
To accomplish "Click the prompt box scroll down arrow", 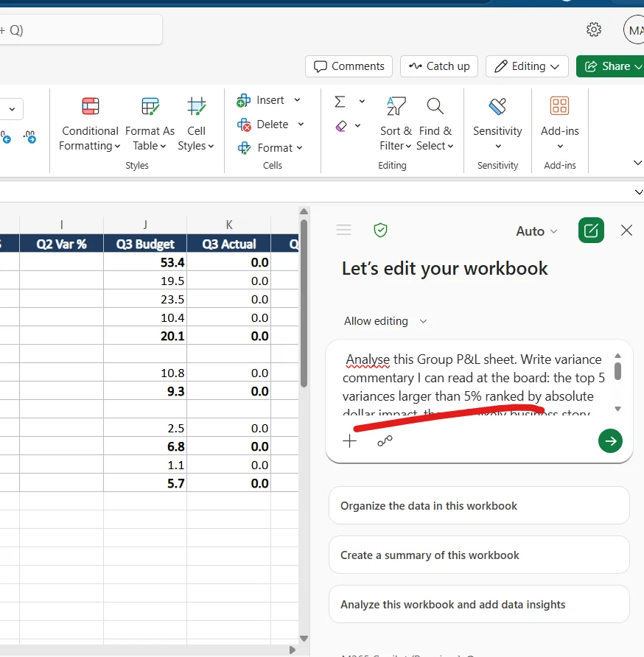I will click(x=617, y=409).
